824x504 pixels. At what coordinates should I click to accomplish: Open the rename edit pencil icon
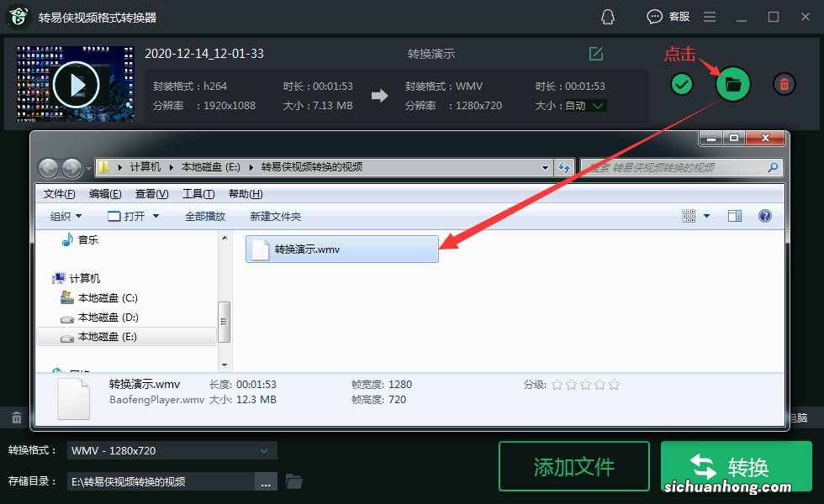pyautogui.click(x=596, y=53)
